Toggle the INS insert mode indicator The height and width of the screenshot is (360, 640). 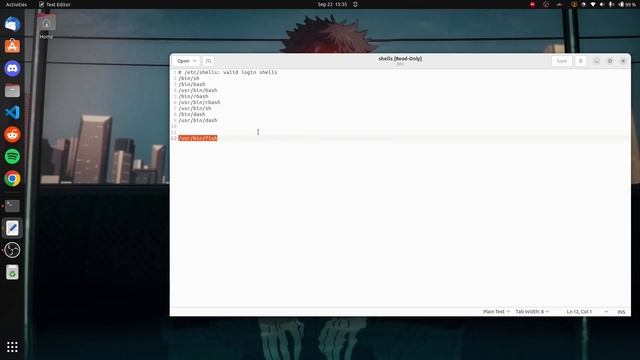pos(621,312)
